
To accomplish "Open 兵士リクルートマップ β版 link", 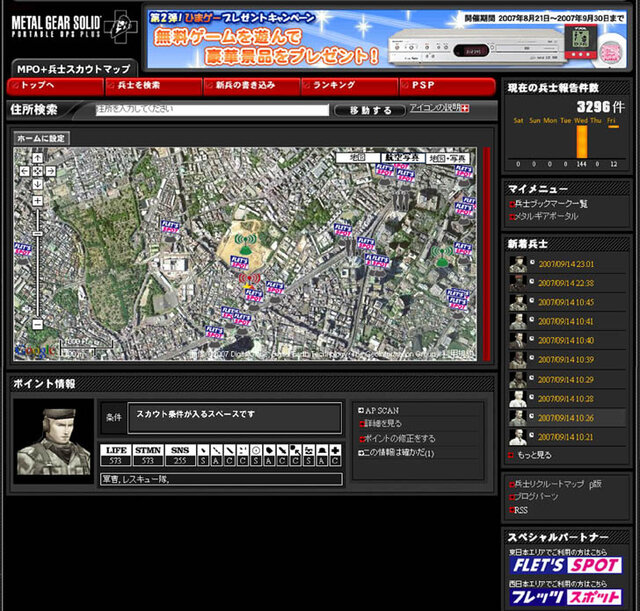I will [x=556, y=484].
